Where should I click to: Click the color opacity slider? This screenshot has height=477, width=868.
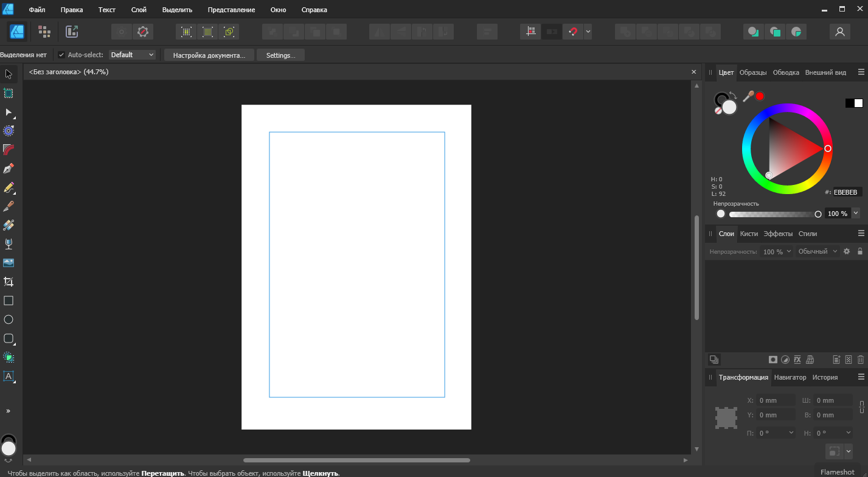click(x=774, y=214)
